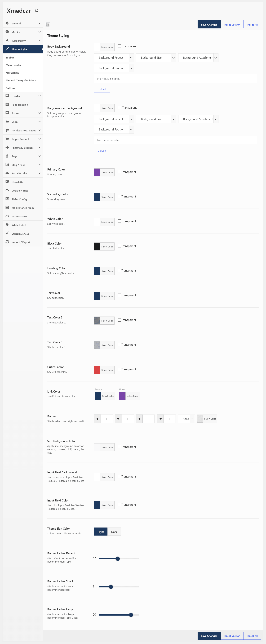The height and width of the screenshot is (644, 266).
Task: Tick Transparent for White Color
Action: 120,221
